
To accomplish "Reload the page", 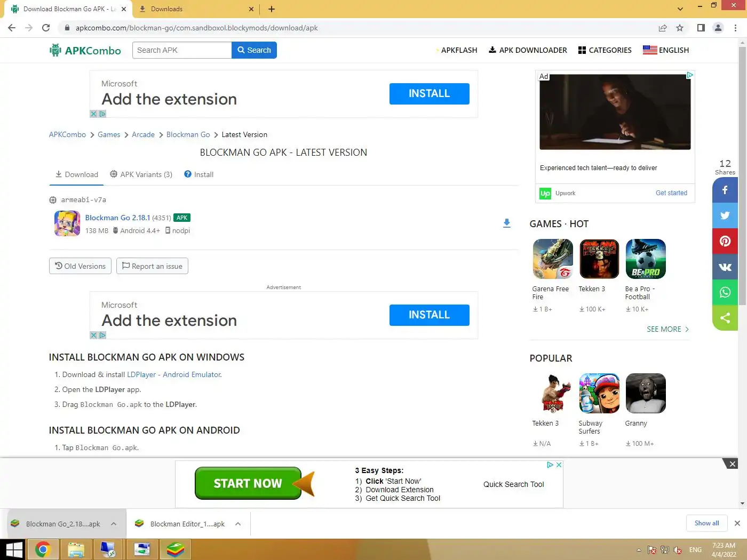I will tap(46, 28).
